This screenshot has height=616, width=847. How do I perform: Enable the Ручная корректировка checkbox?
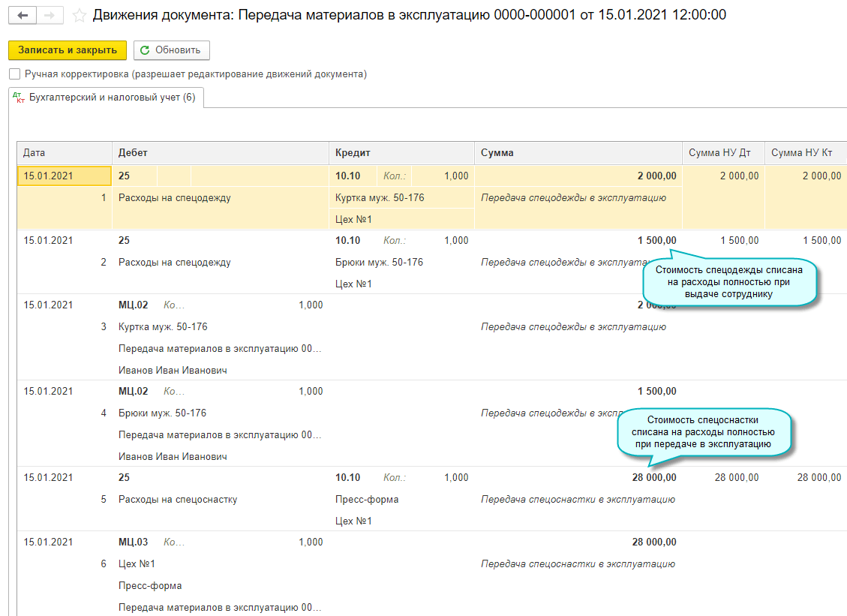14,74
